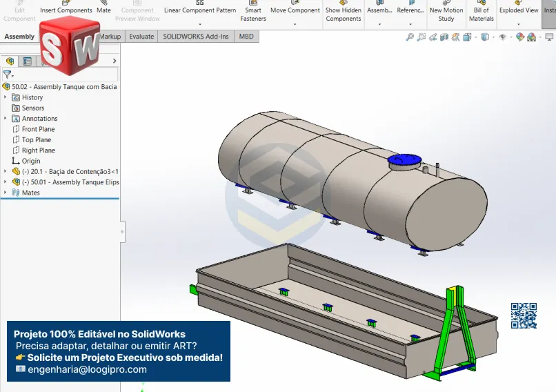
Task: Click the Origin icon in feature tree
Action: pyautogui.click(x=16, y=161)
